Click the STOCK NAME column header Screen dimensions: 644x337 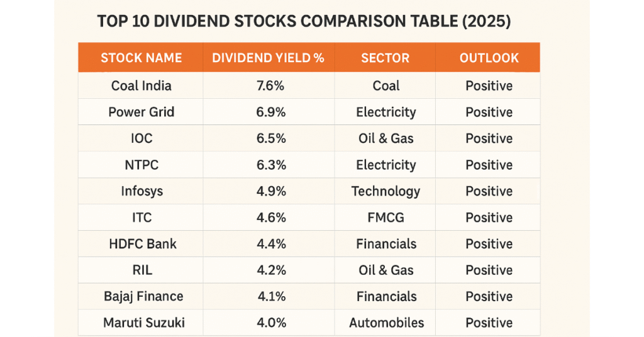(141, 58)
